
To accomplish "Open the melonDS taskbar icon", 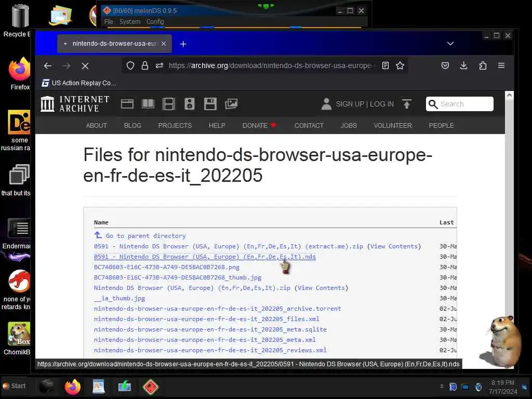I will pos(151,387).
